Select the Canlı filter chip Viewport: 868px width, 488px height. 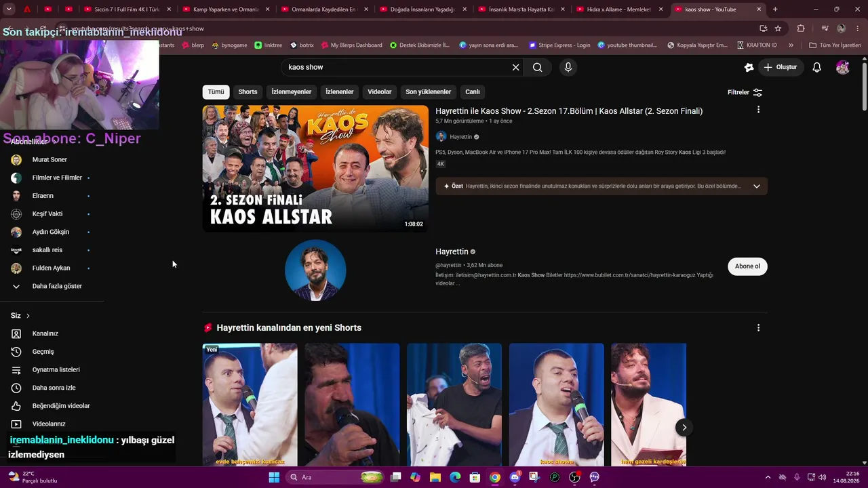pyautogui.click(x=473, y=92)
